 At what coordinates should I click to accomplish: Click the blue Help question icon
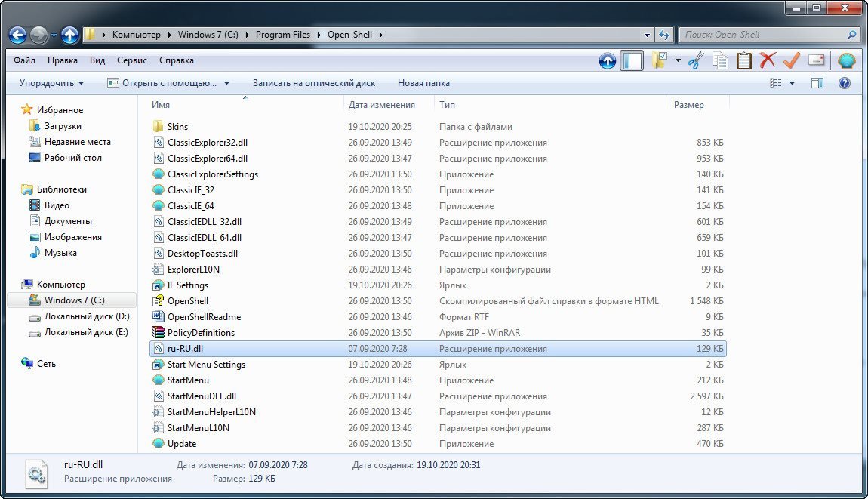click(844, 83)
